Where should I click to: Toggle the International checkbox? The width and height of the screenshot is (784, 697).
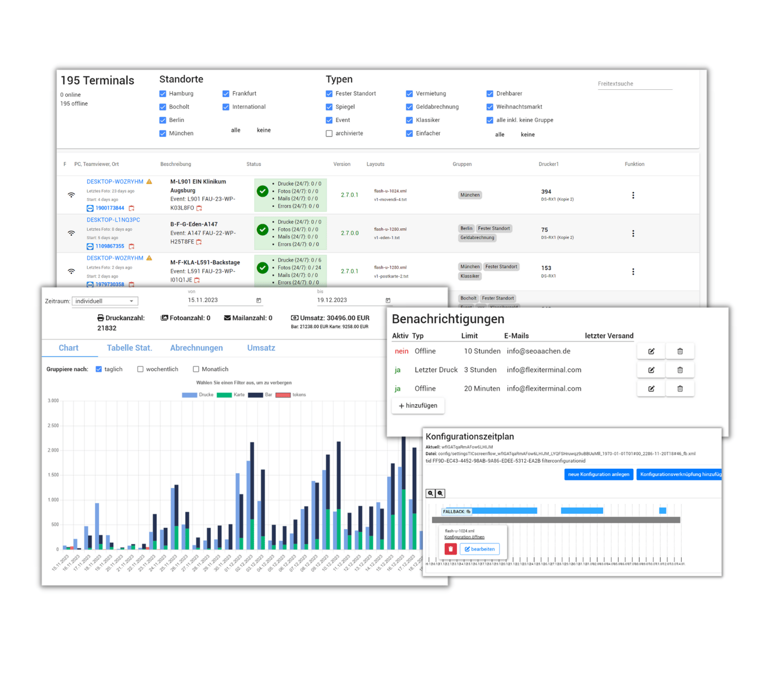point(226,107)
